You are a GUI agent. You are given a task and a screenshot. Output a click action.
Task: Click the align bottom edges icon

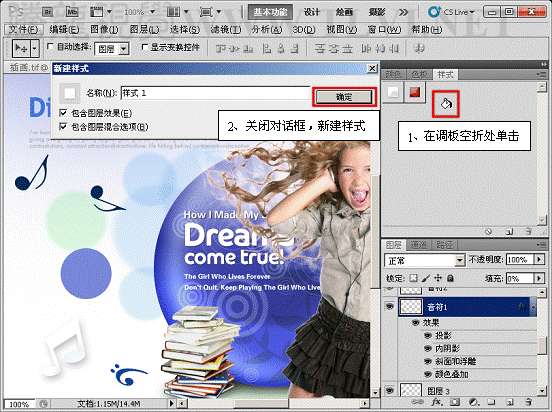248,48
